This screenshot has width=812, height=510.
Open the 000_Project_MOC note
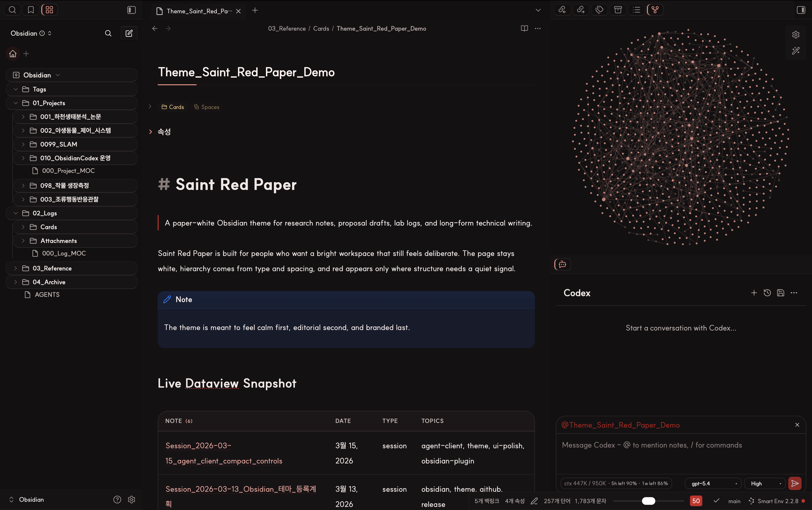pos(68,171)
